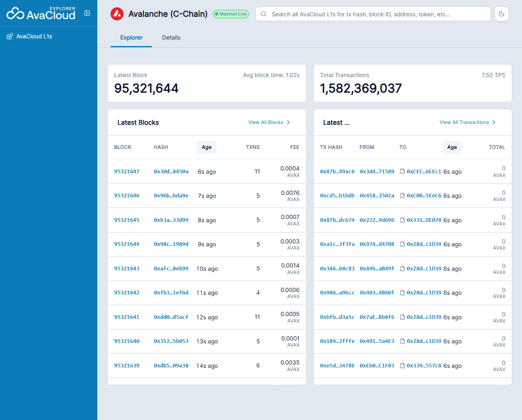This screenshot has height=420, width=522.
Task: Open block hash 0xdd0...d5acf
Action: point(171,317)
